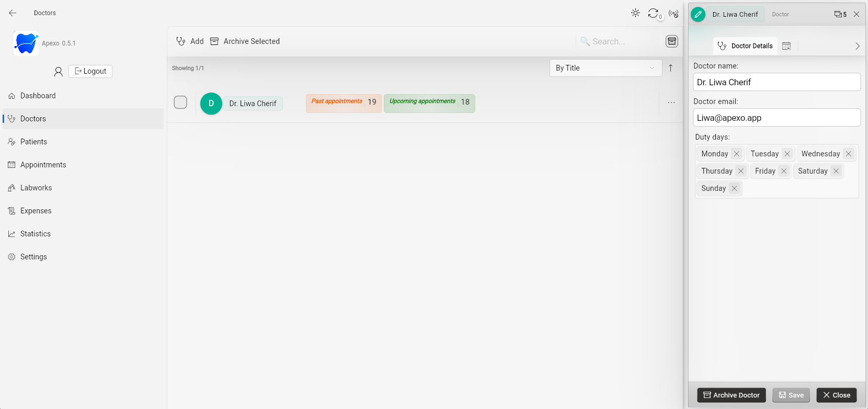Click the archive box icon beside search
This screenshot has width=868, height=409.
click(x=672, y=41)
